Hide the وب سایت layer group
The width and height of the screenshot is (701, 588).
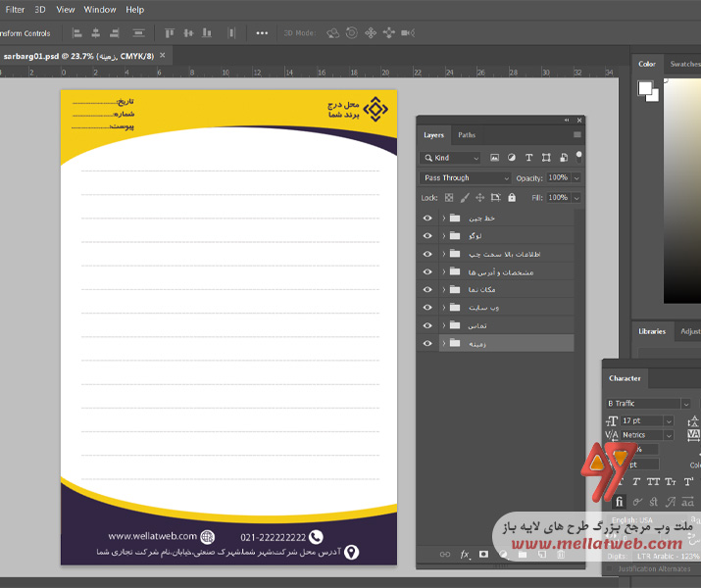[427, 308]
